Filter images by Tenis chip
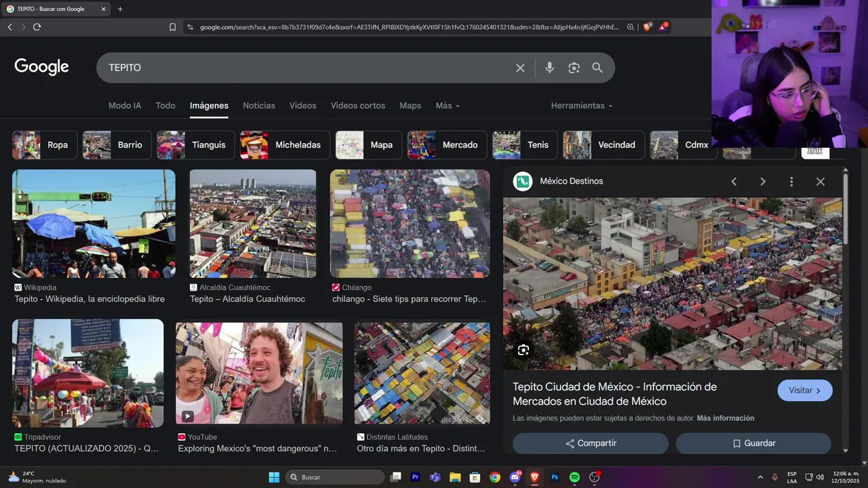The width and height of the screenshot is (868, 488). coord(525,145)
